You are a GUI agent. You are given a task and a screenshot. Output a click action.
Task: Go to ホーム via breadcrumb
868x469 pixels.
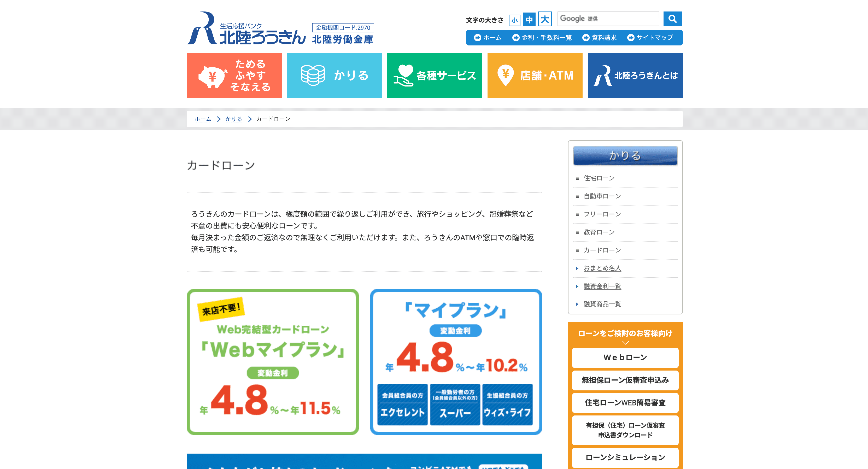tap(203, 119)
